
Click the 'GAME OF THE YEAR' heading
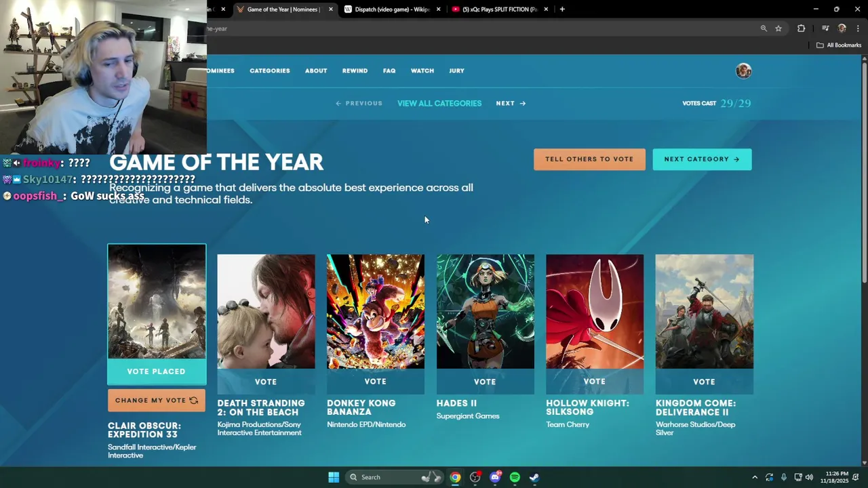(x=216, y=162)
